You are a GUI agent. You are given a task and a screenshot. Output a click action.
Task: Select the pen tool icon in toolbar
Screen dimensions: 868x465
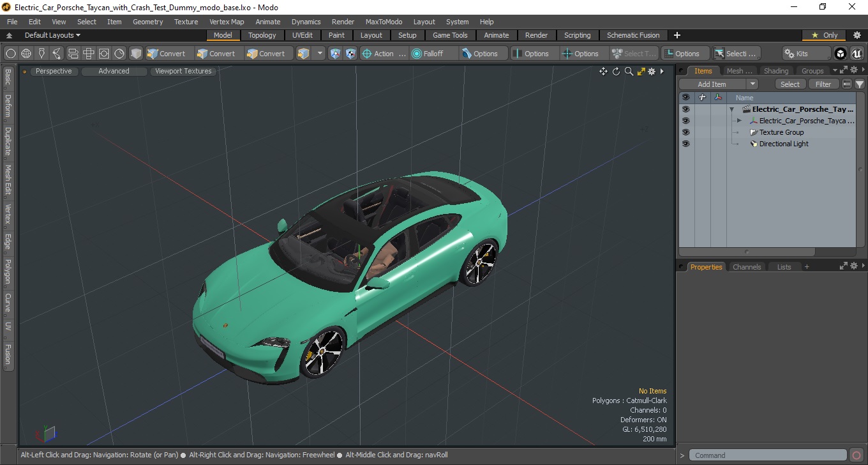point(42,54)
